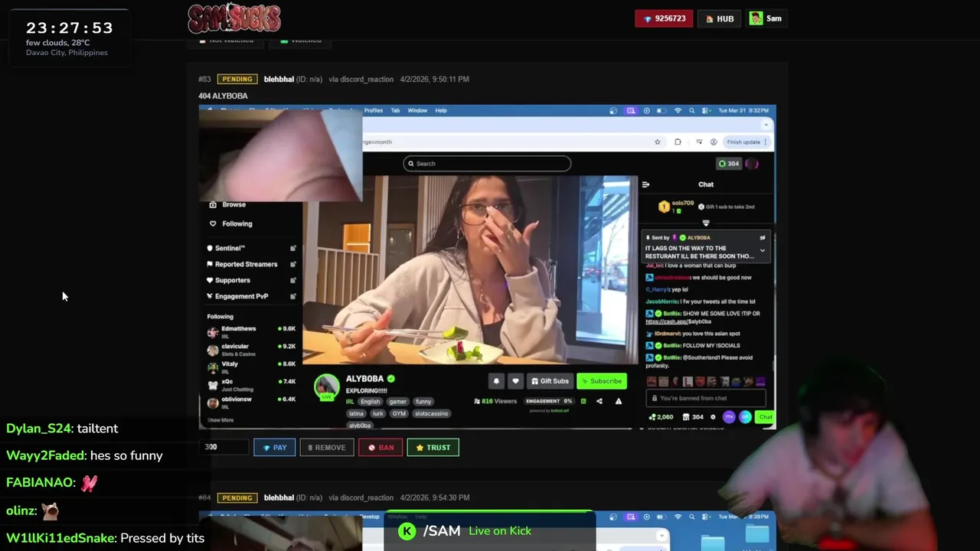
Task: Open clavicular channel in Following list
Action: coord(251,349)
